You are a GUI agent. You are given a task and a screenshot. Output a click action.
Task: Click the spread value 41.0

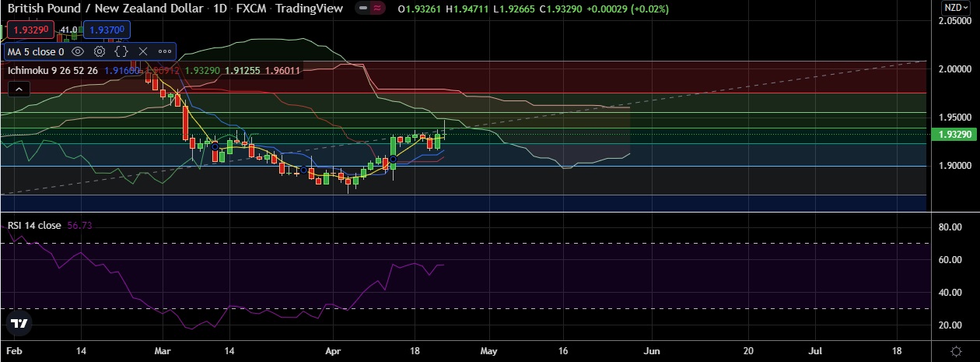pos(68,30)
